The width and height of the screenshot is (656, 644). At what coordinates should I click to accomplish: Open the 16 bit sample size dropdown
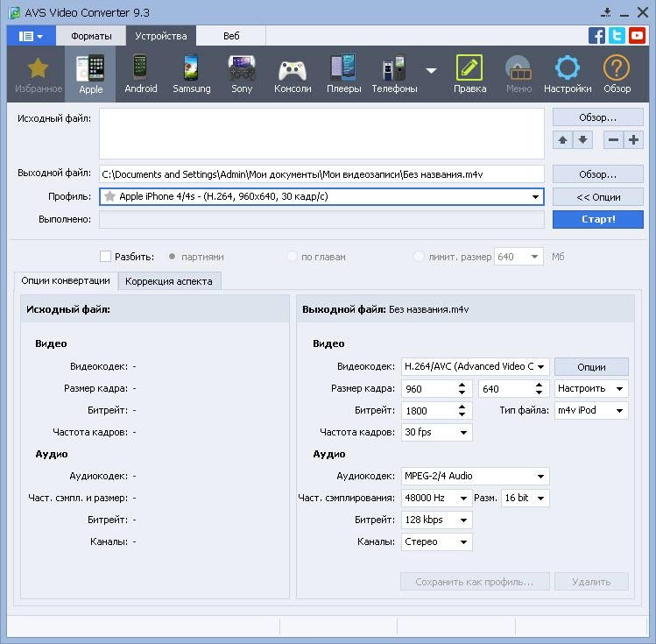(525, 498)
